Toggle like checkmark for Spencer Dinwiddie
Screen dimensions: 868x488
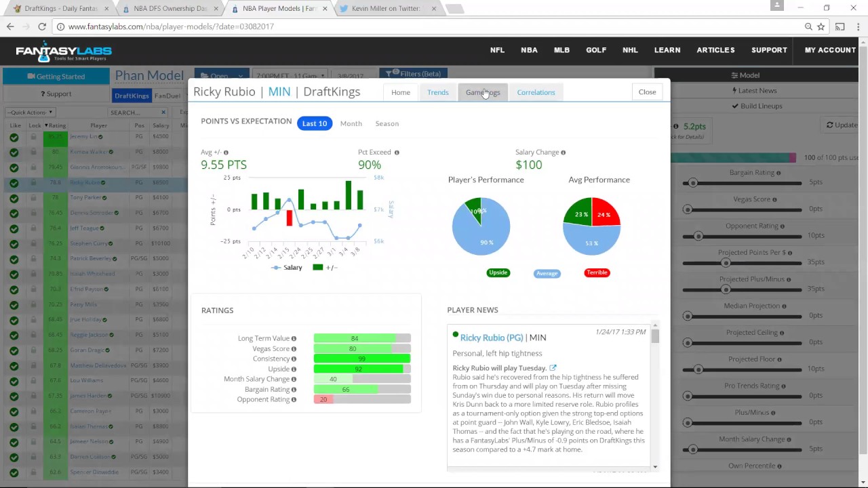pos(14,472)
